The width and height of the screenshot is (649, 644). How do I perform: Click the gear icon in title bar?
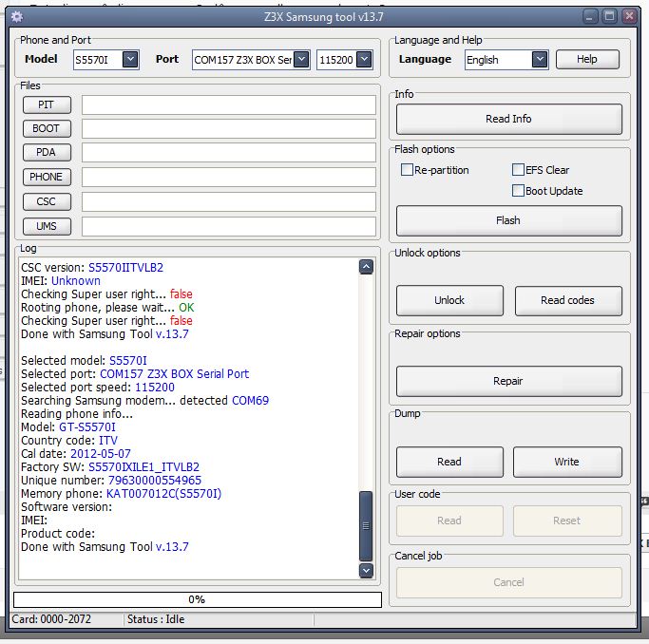click(17, 17)
